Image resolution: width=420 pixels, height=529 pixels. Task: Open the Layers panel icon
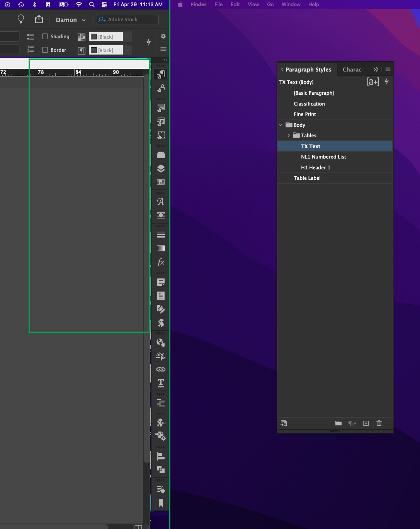pyautogui.click(x=160, y=169)
